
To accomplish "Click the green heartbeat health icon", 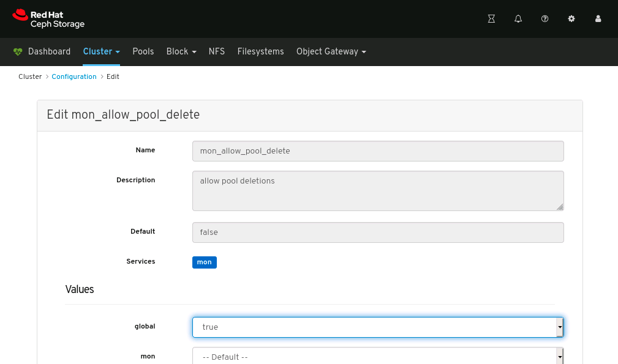I will tap(18, 51).
